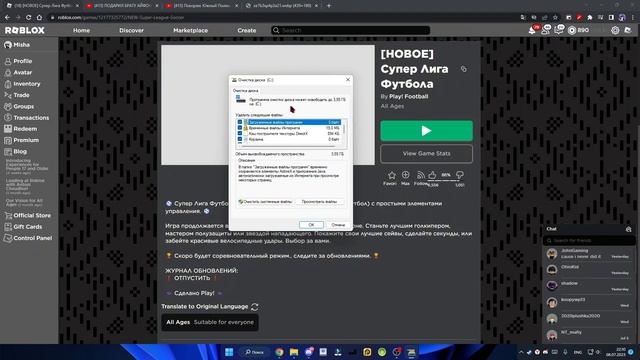Image resolution: width=640 pixels, height=360 pixels.
Task: Click the Roblox logo
Action: 24,30
